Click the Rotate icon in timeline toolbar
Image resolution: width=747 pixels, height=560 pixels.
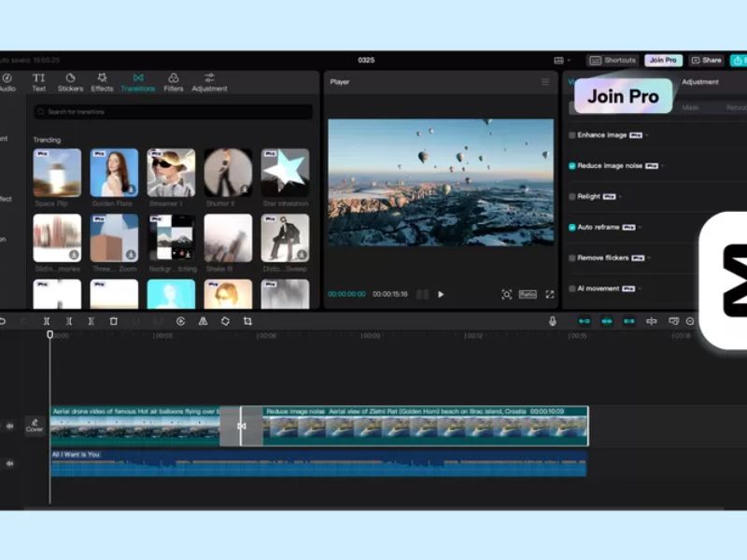[225, 321]
